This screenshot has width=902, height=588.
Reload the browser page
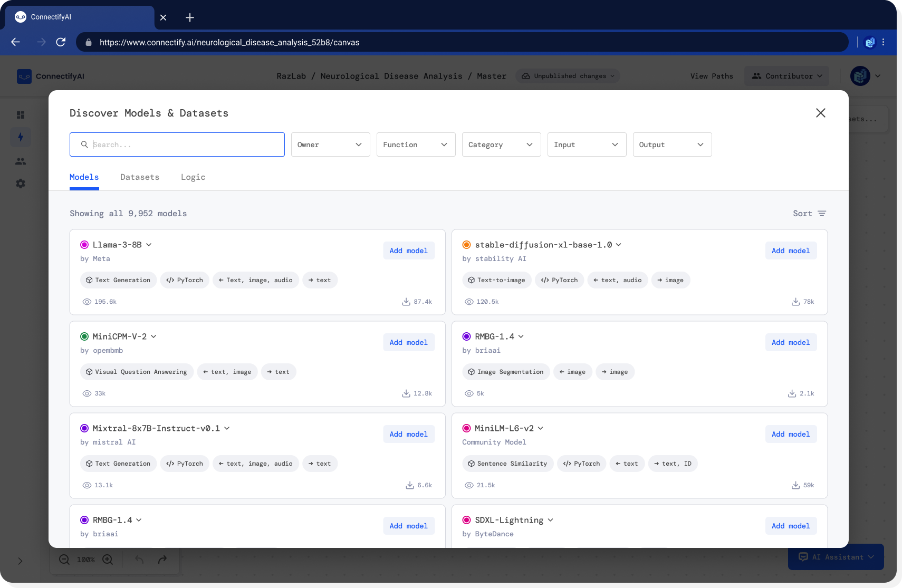[x=61, y=42]
